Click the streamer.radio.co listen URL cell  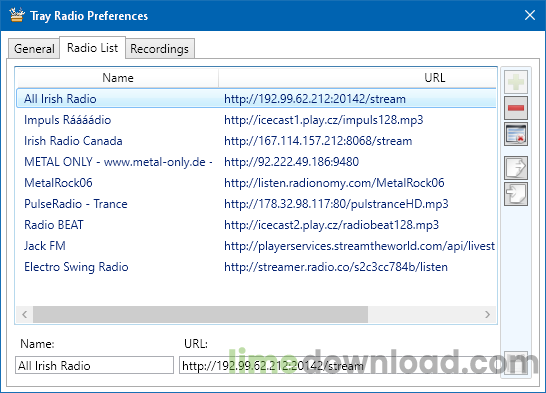point(336,267)
